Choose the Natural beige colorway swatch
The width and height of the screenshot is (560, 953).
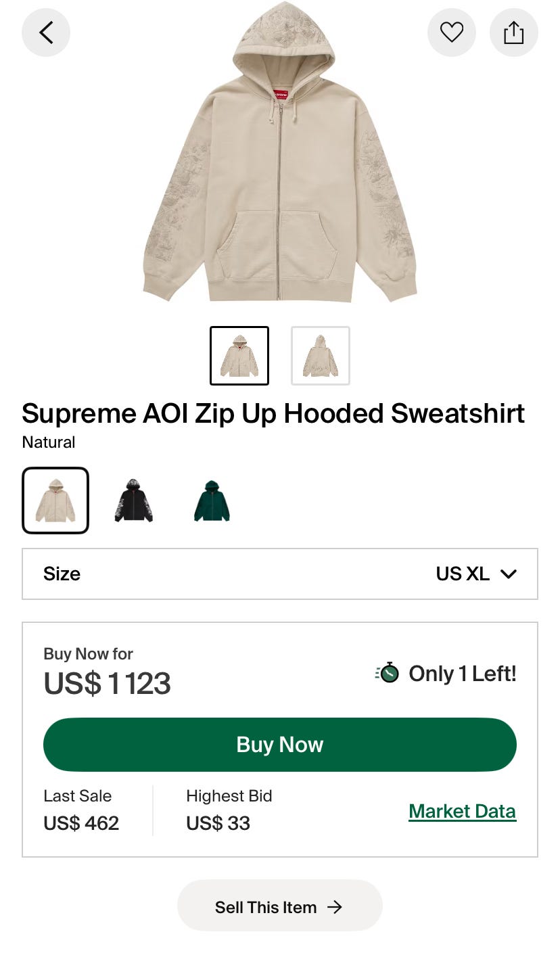point(55,501)
